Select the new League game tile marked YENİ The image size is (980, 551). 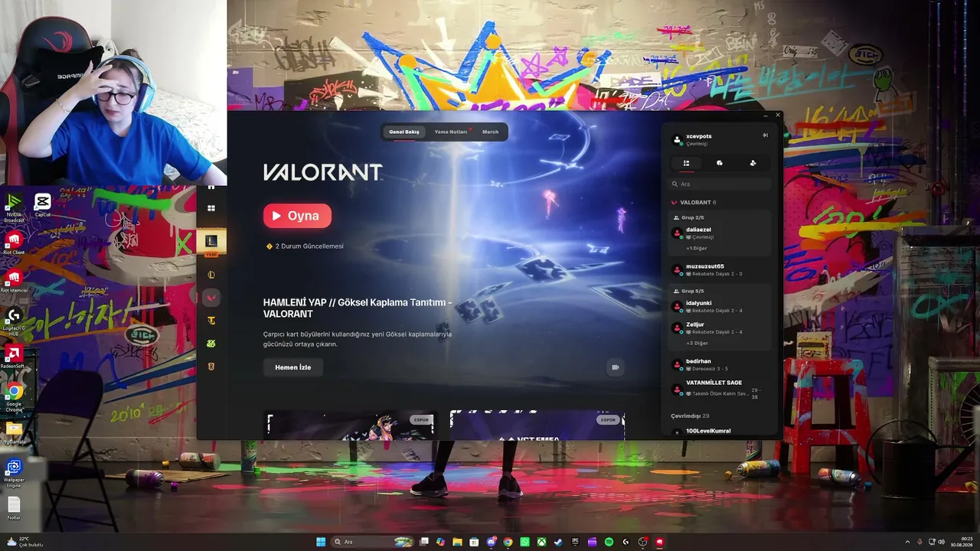click(x=211, y=243)
